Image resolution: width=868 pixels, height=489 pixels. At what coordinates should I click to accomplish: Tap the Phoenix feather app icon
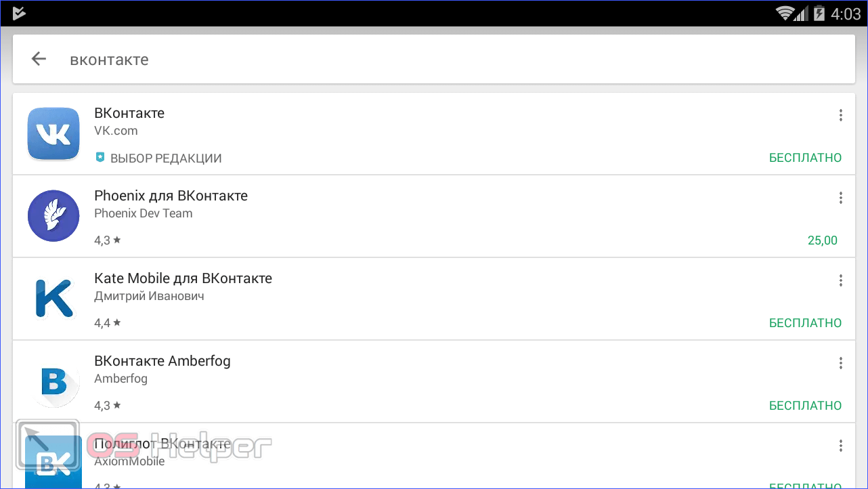tap(53, 216)
